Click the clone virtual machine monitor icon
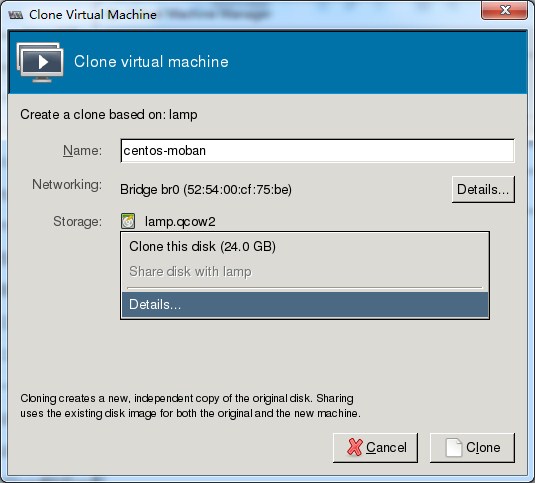 (x=40, y=62)
